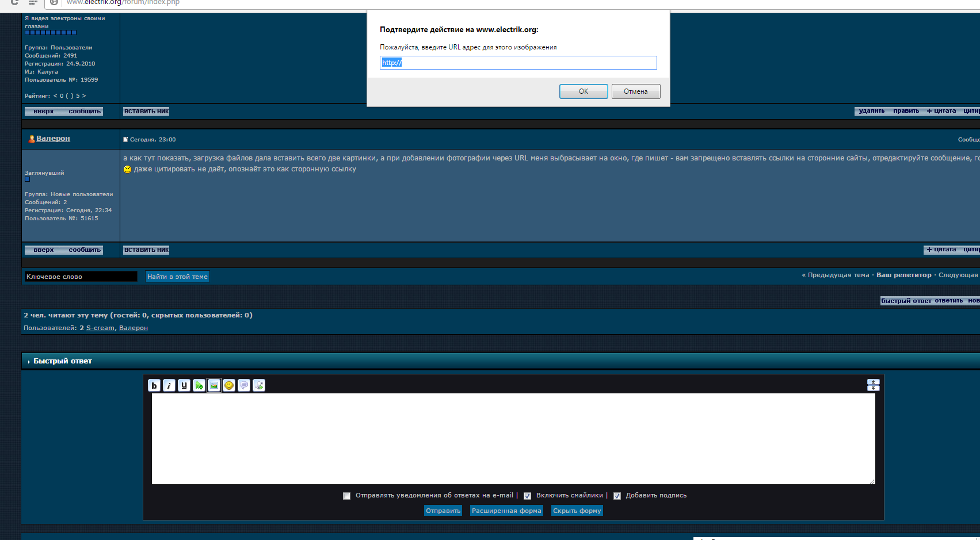This screenshot has width=980, height=540.
Task: Click the quote speech bubble icon
Action: coord(244,385)
